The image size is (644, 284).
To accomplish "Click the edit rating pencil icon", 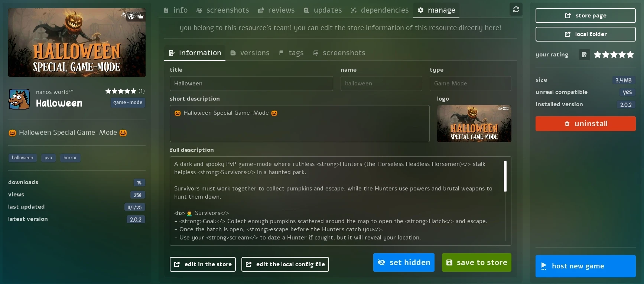I will [584, 55].
